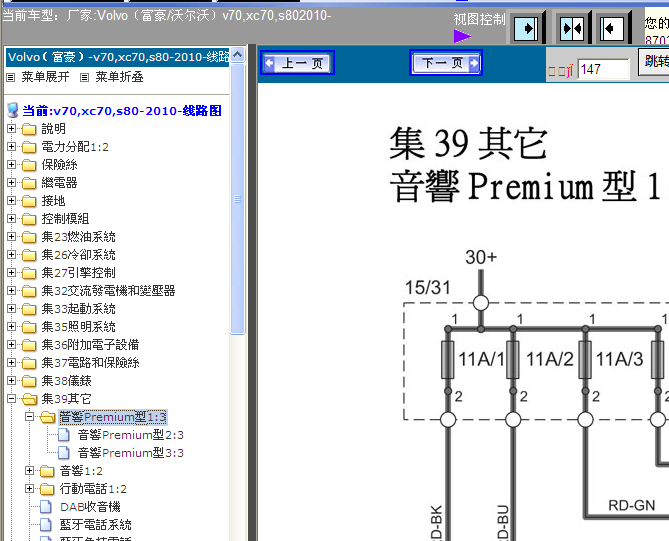Click the Volvo(富豪)-v70,xc70,s80-2010 panel header
669x541 pixels.
click(118, 57)
